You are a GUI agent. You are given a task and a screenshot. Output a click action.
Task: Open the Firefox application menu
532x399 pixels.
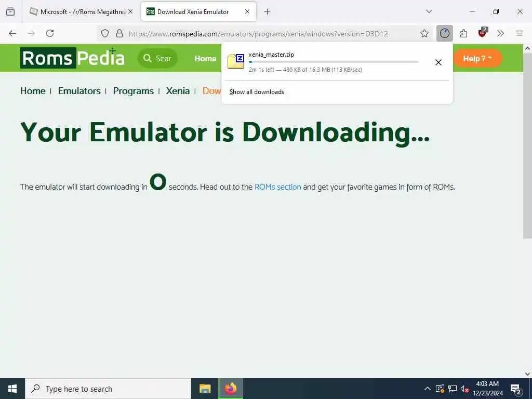pyautogui.click(x=520, y=33)
